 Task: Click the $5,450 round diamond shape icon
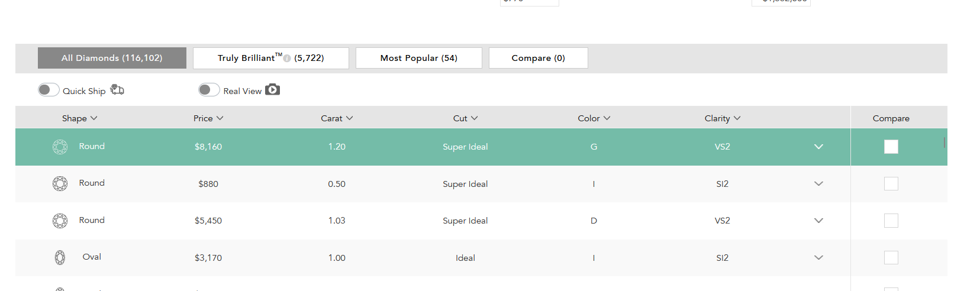tap(60, 221)
